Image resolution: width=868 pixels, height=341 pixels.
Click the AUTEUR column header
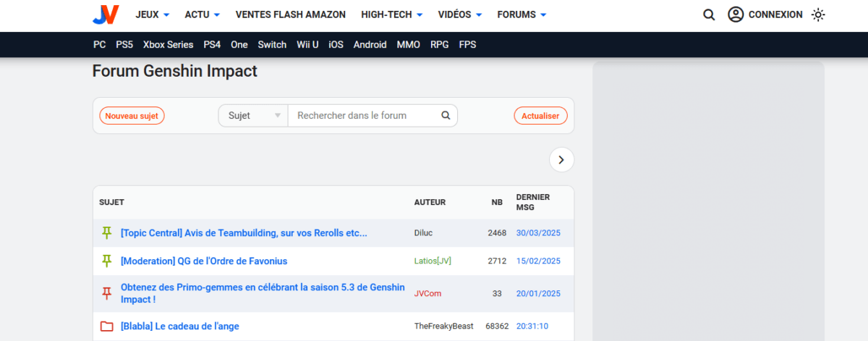430,203
